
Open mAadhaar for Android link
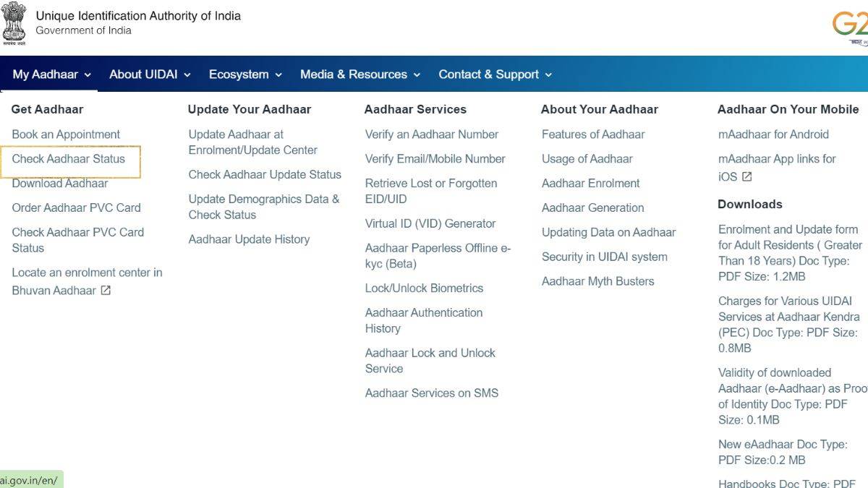(773, 134)
